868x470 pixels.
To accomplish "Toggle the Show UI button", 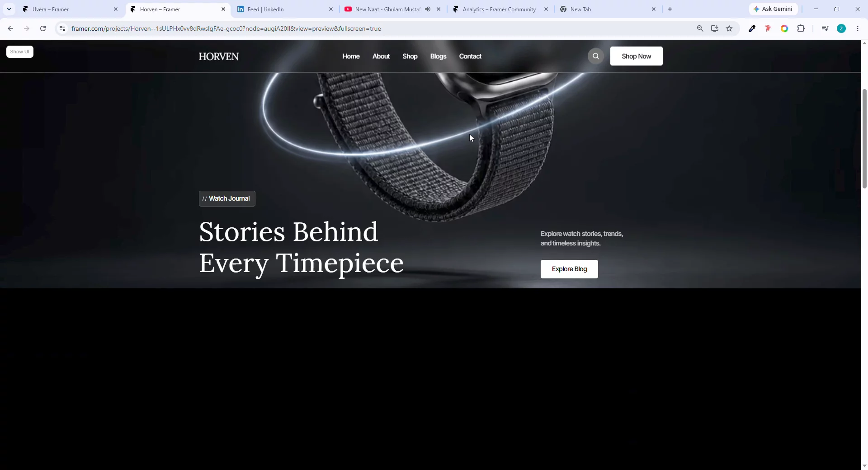I will 20,52.
